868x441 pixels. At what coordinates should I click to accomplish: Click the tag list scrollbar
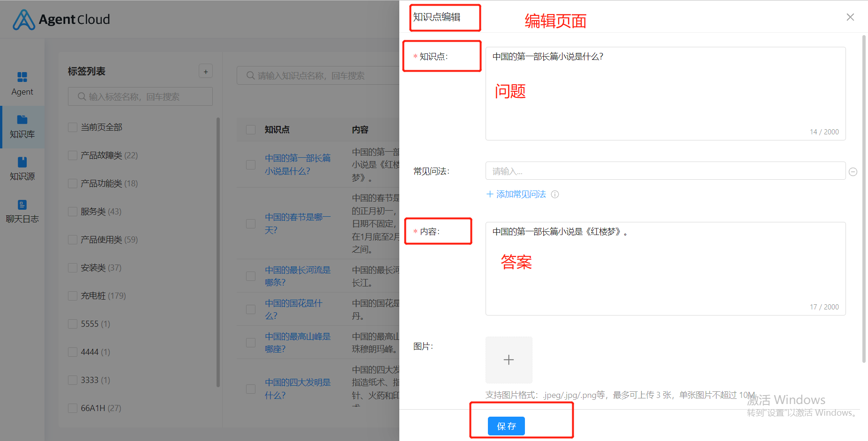218,253
